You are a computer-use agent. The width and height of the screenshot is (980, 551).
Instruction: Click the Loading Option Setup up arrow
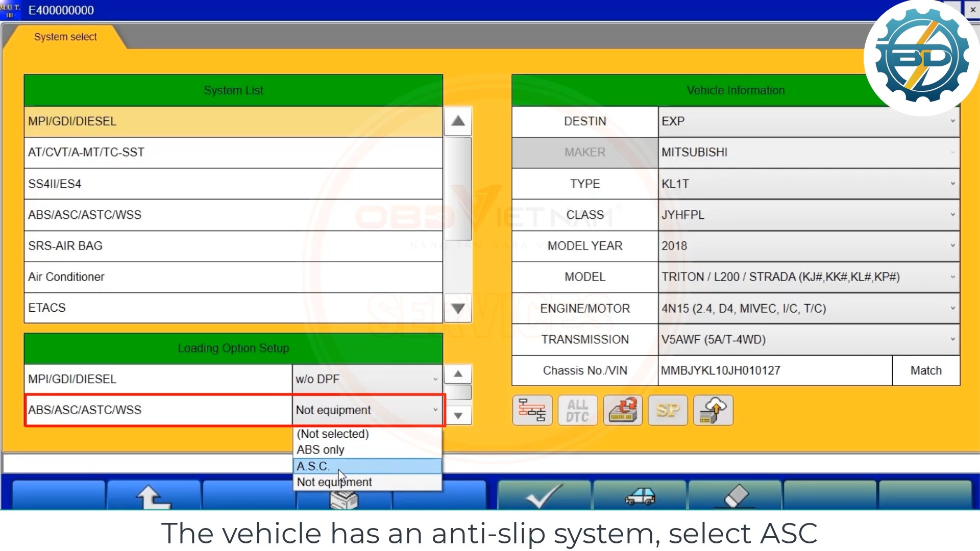coord(458,374)
